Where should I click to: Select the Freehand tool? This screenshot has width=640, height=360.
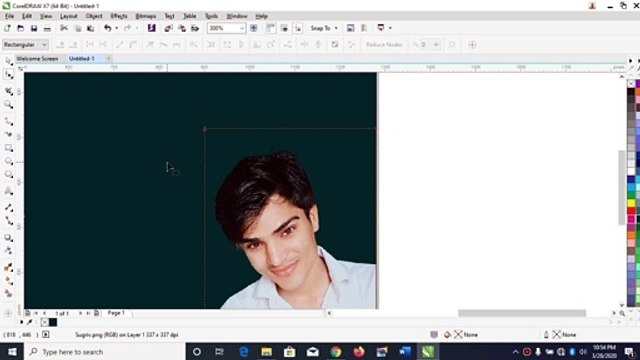[x=9, y=121]
